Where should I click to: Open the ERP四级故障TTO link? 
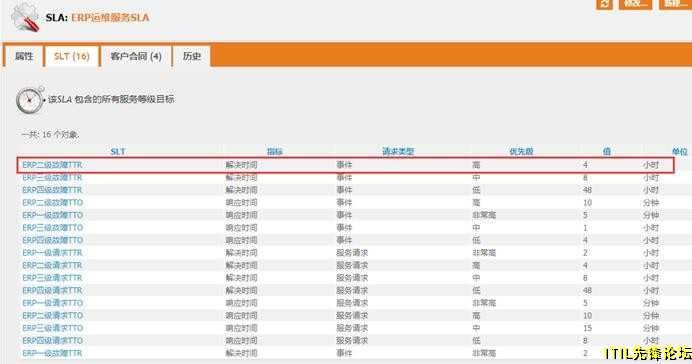[53, 240]
